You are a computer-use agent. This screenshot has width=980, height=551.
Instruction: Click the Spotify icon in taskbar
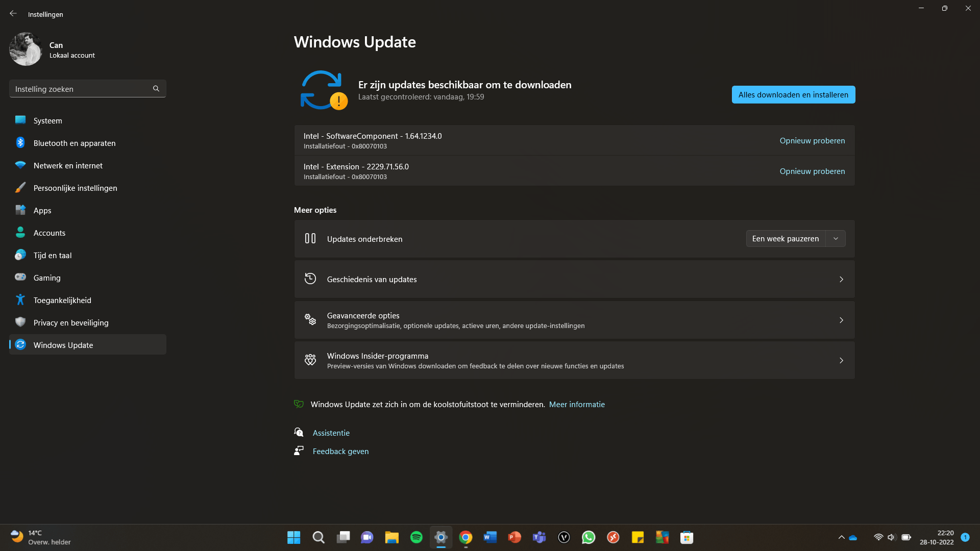coord(415,537)
